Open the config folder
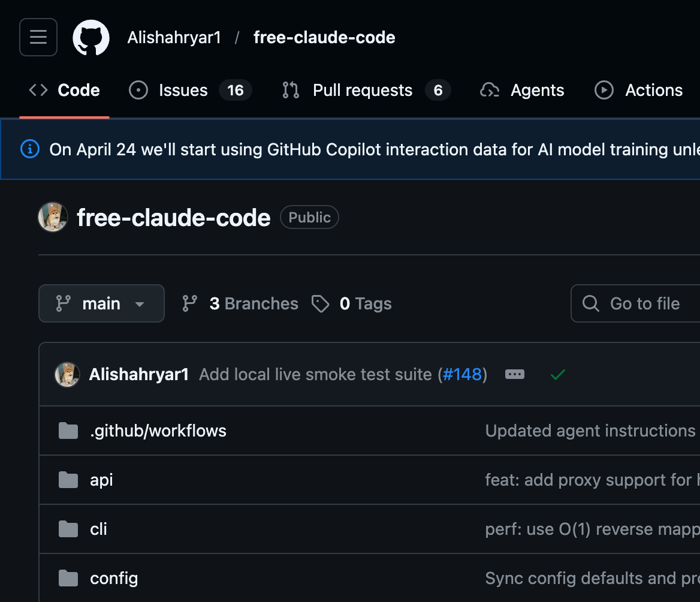700x602 pixels. pyautogui.click(x=114, y=579)
